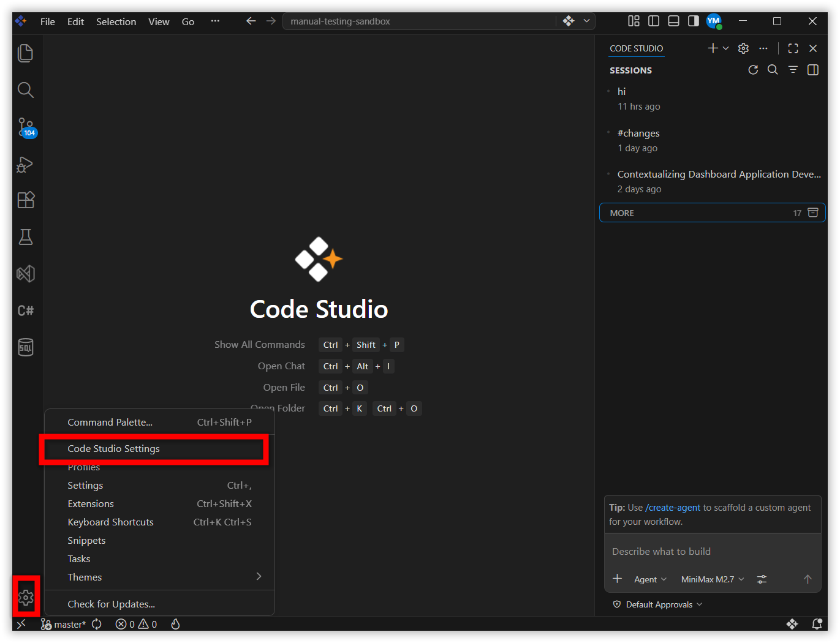Focus the 'Describe what to build' input
840x643 pixels.
pyautogui.click(x=712, y=551)
